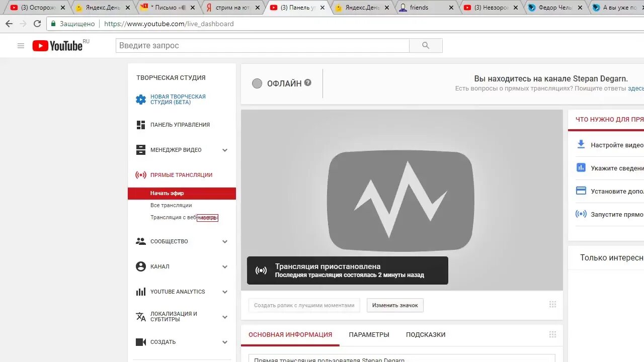Expand the СОЗДАТЬ section arrow
The image size is (644, 362).
click(x=225, y=342)
